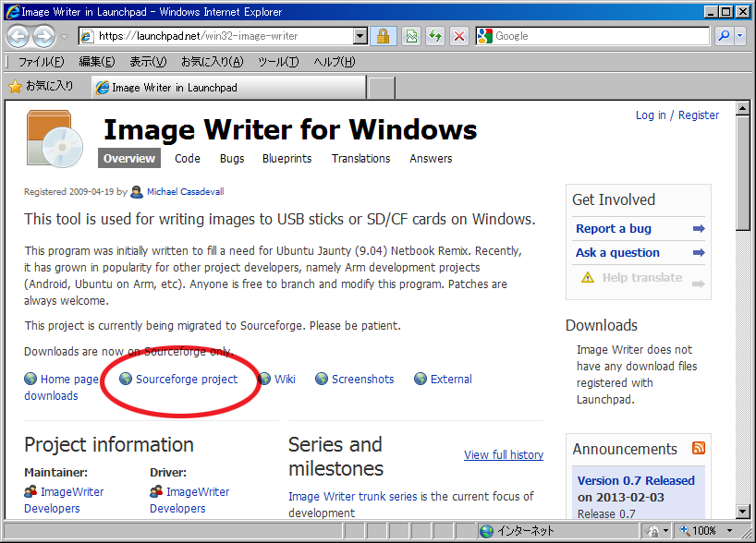The height and width of the screenshot is (543, 756).
Task: Open the ファイル(F) menu
Action: point(41,62)
